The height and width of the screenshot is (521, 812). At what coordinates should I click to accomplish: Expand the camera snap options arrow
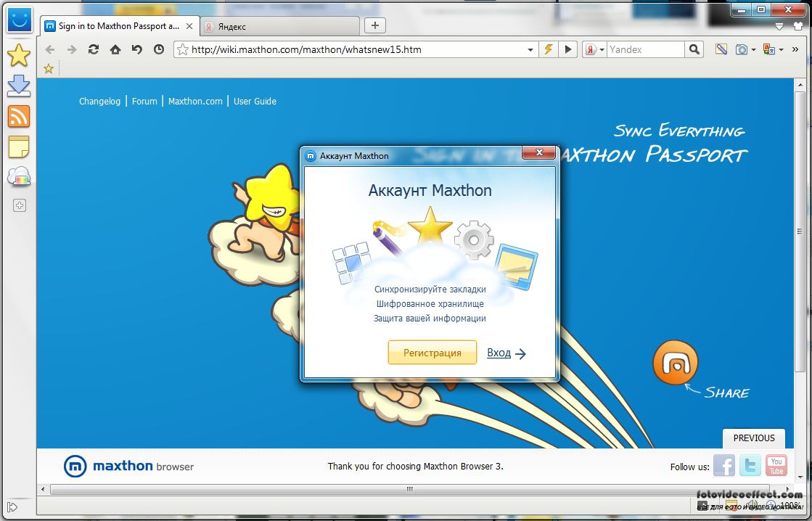point(753,50)
